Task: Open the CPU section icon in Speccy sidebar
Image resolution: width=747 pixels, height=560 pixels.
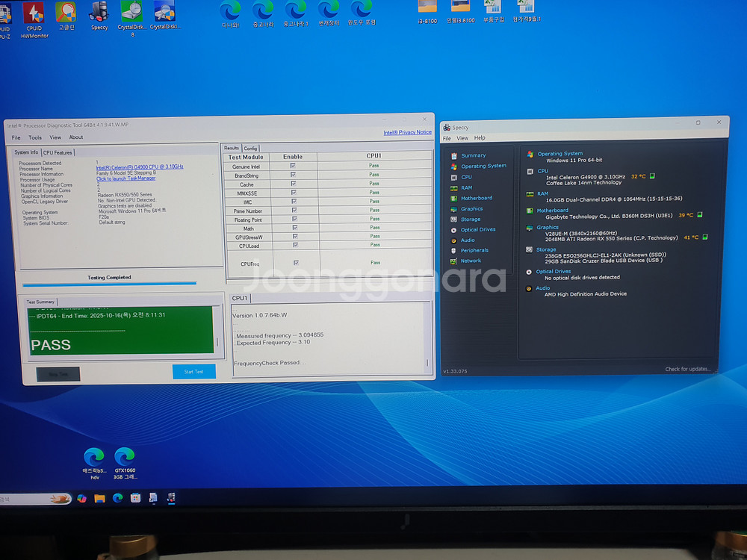Action: coord(453,177)
